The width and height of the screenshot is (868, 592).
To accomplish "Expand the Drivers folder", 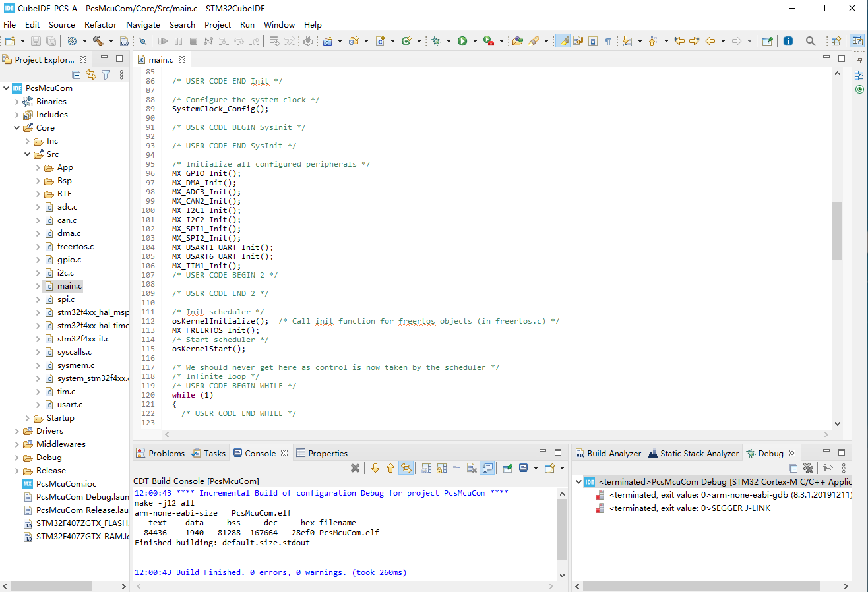I will pos(17,431).
